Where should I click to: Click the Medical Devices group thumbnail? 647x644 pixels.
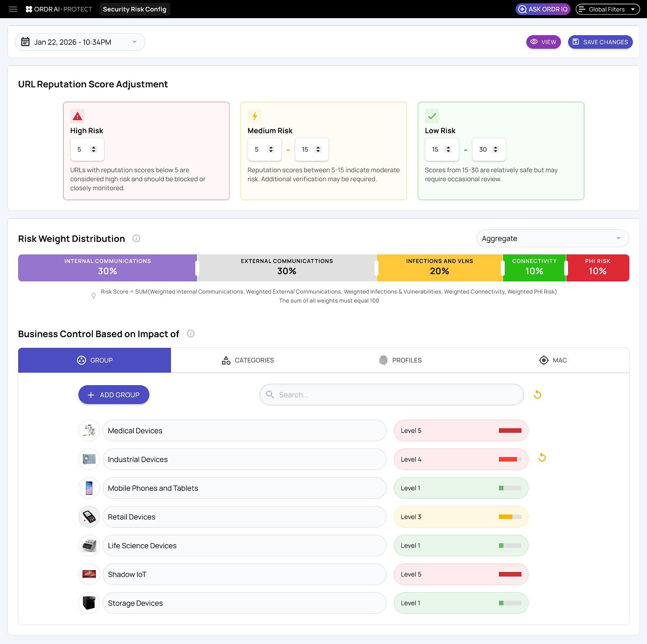pos(89,431)
